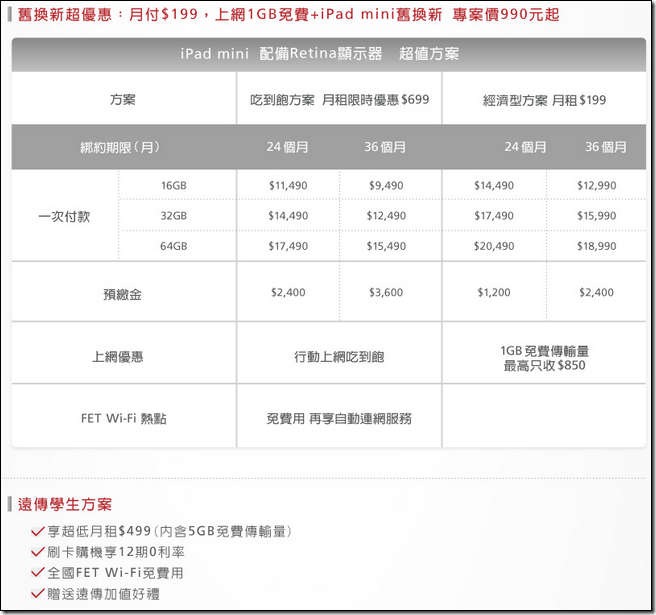The image size is (656, 615).
Task: Click $14,490 in the 32GB row
Action: coord(288,215)
